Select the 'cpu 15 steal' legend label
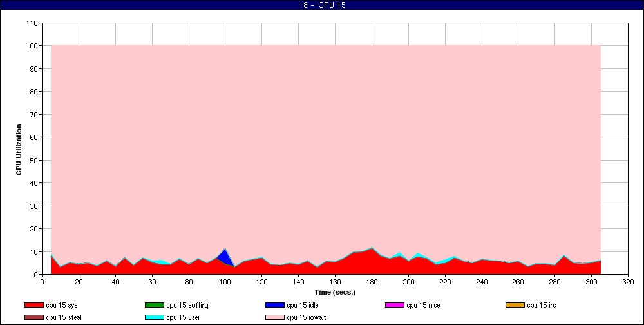Viewport: 644px width, 325px height. click(x=64, y=318)
